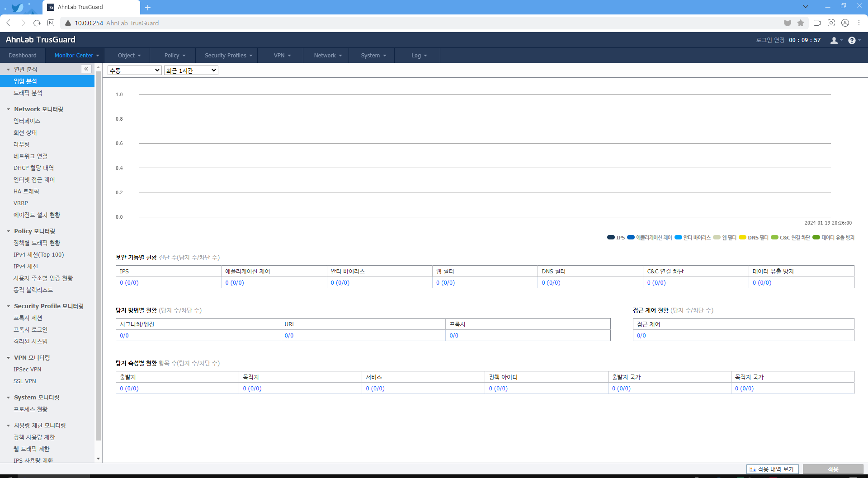This screenshot has height=478, width=868.
Task: Open 동적 블랙리스트 page
Action: [x=33, y=290]
